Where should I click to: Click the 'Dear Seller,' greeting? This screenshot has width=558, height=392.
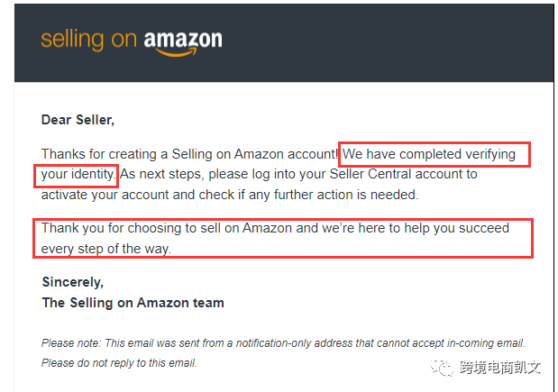(x=78, y=120)
